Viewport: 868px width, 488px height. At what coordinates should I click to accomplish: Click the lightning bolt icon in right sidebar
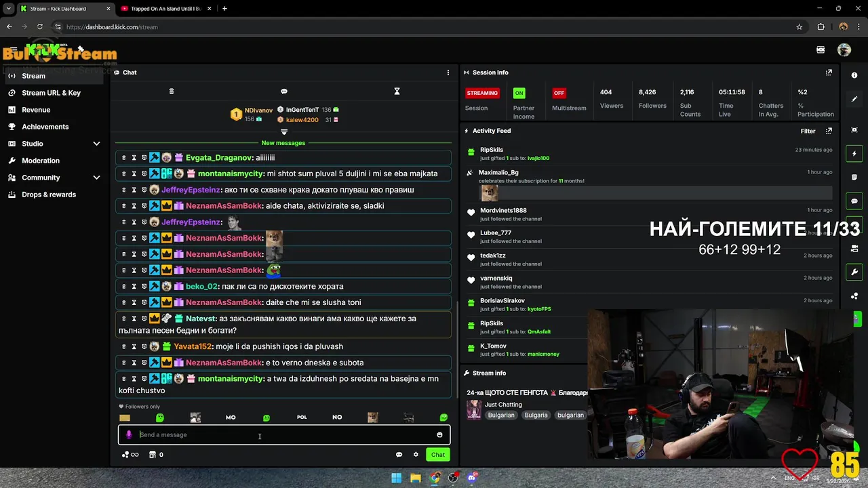pyautogui.click(x=854, y=154)
